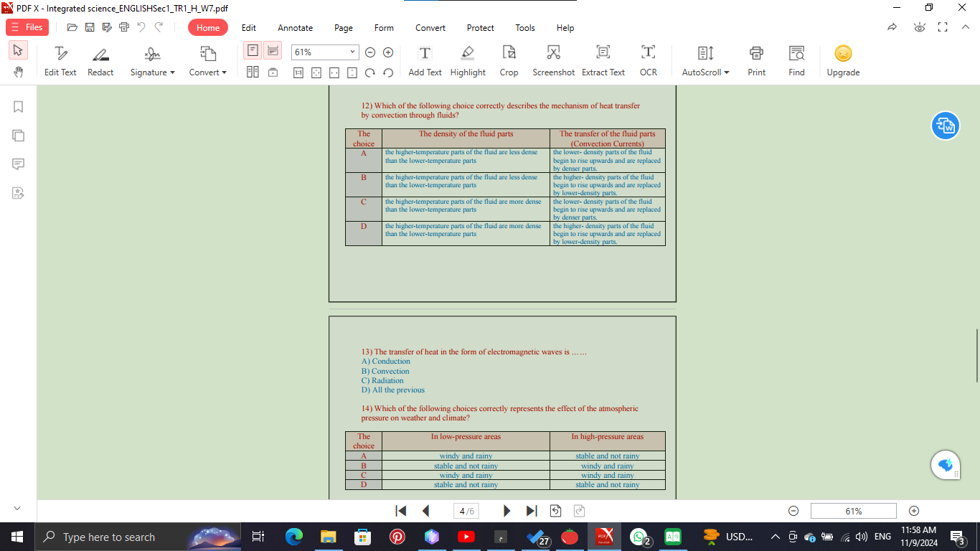Open the Protect tab
Image resolution: width=980 pixels, height=551 pixels.
481,28
